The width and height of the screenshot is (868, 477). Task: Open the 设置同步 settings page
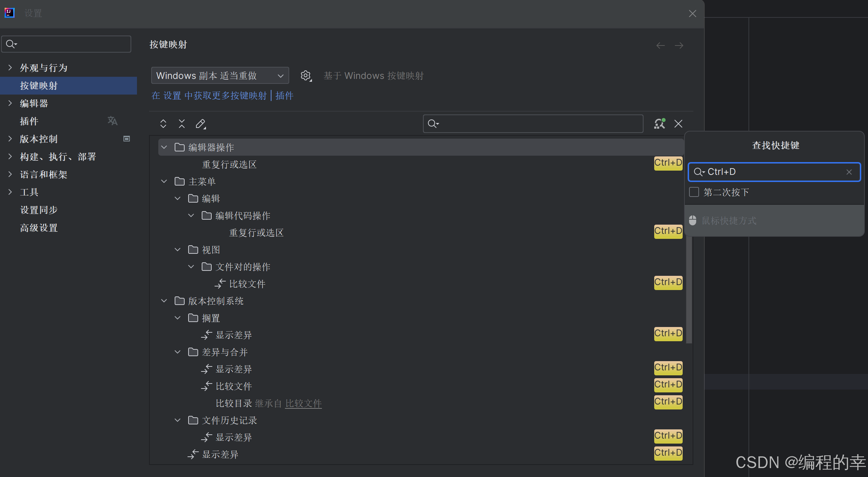point(39,210)
